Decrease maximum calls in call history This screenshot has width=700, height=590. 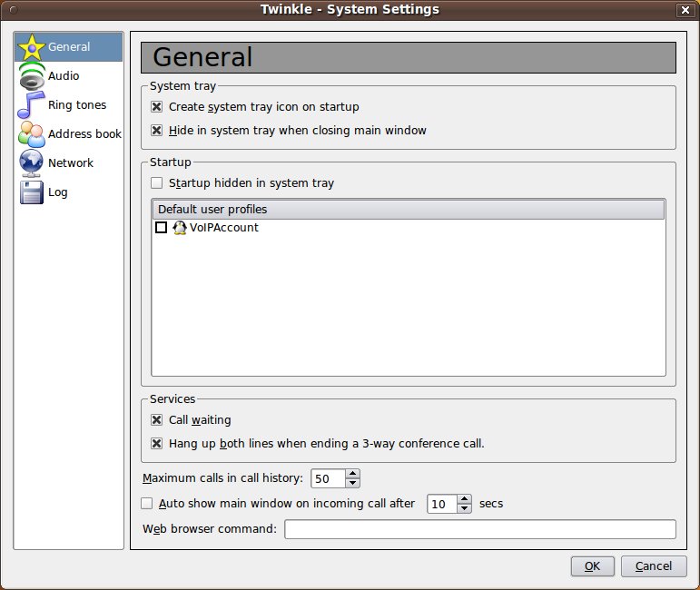point(353,483)
